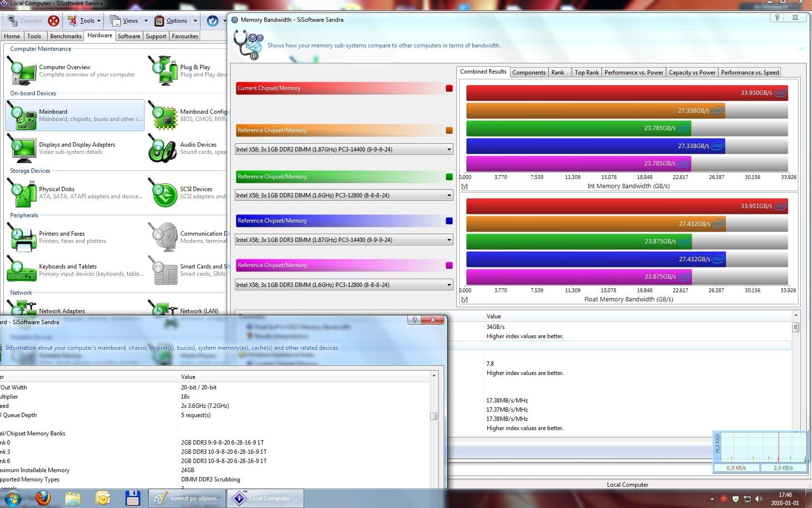Click scroll up arrow in results value list

(796, 315)
